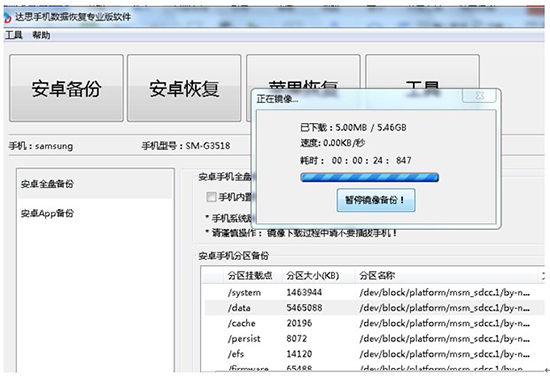Screen dimensions: 550x376
Task: Click the large 工具 button behind the dialog
Action: pyautogui.click(x=422, y=72)
